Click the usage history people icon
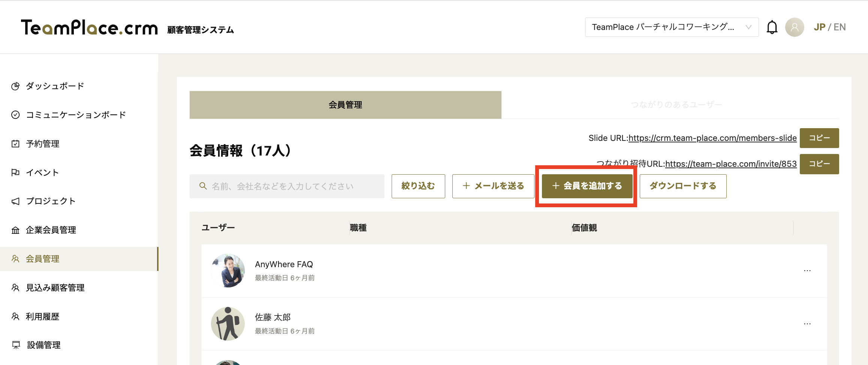The height and width of the screenshot is (365, 868). tap(15, 316)
